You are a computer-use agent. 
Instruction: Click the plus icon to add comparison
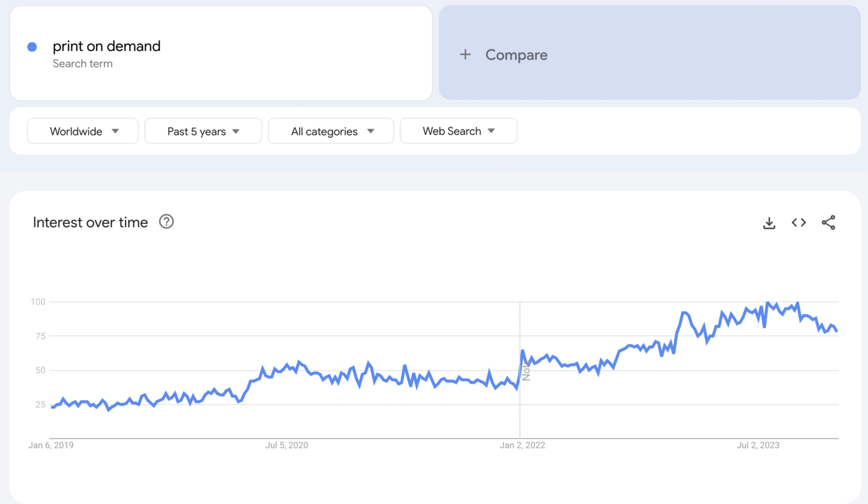coord(465,54)
